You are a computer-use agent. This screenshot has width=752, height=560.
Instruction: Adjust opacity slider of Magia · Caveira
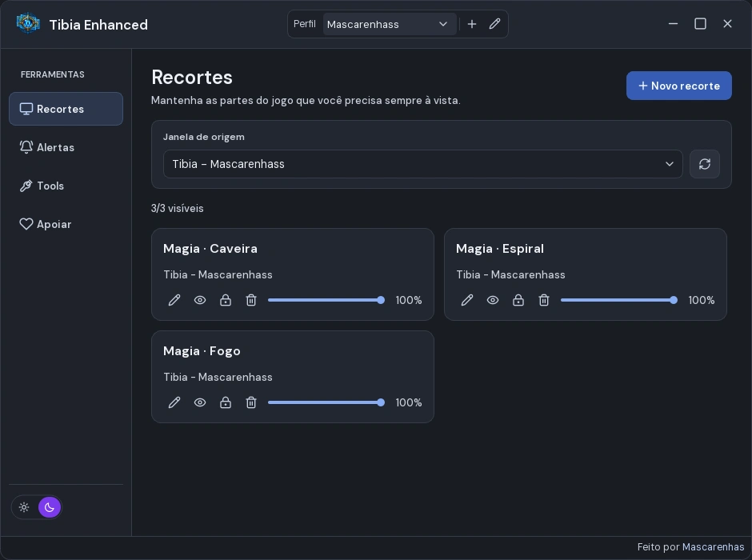[326, 300]
